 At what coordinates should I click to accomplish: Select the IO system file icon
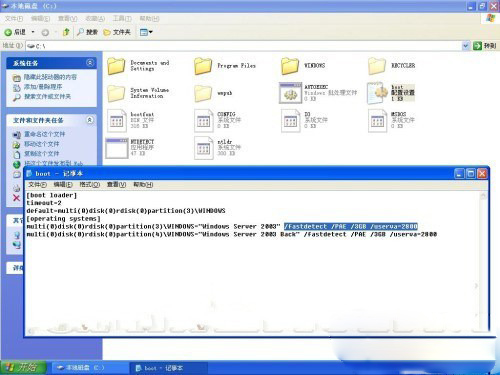pyautogui.click(x=291, y=120)
